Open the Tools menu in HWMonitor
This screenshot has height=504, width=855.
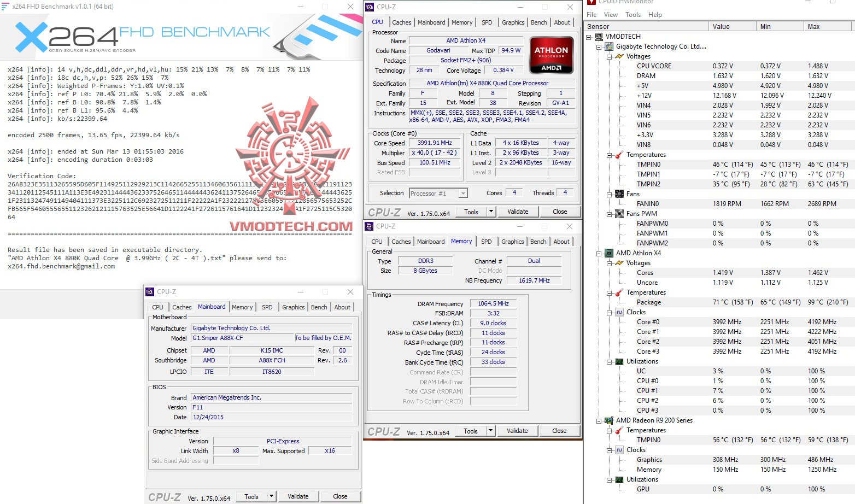[633, 15]
